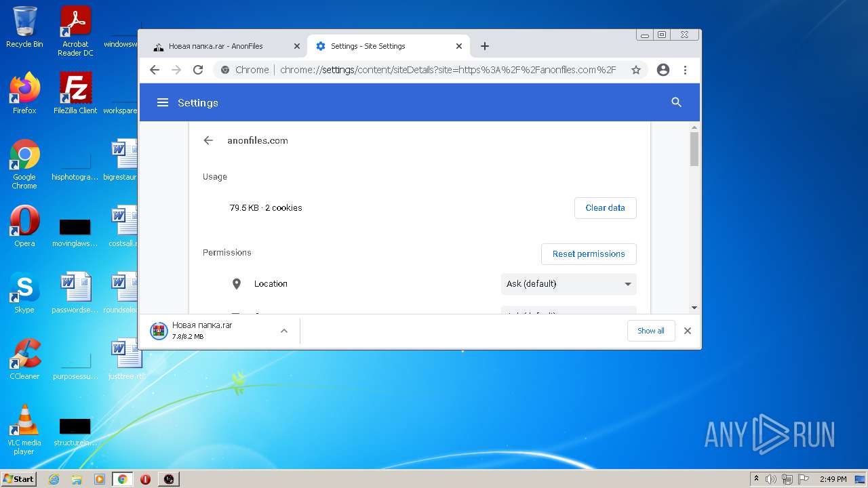Open the Action Center flag icon in tray

tap(803, 479)
